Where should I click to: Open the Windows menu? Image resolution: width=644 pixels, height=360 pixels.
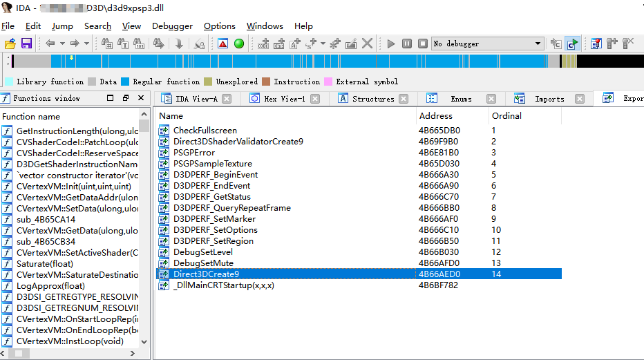(x=265, y=26)
